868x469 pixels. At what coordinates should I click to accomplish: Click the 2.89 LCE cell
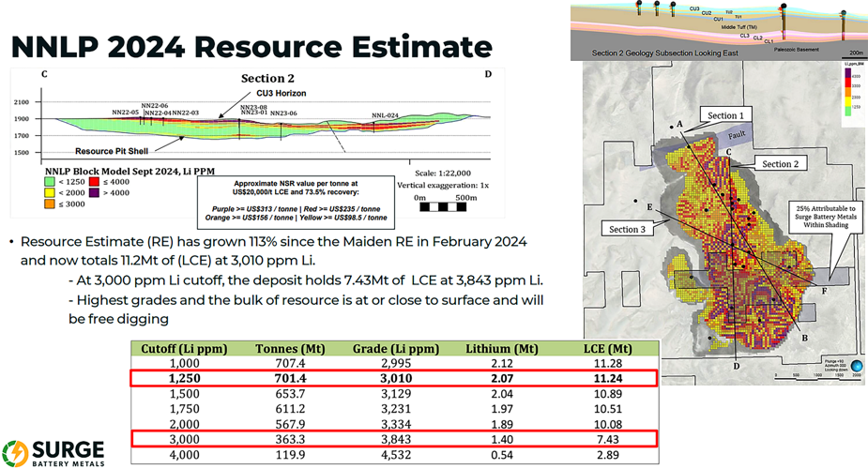[608, 455]
